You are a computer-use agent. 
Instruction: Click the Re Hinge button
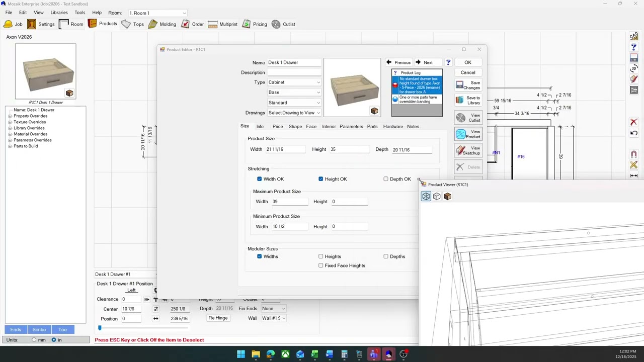click(x=218, y=318)
